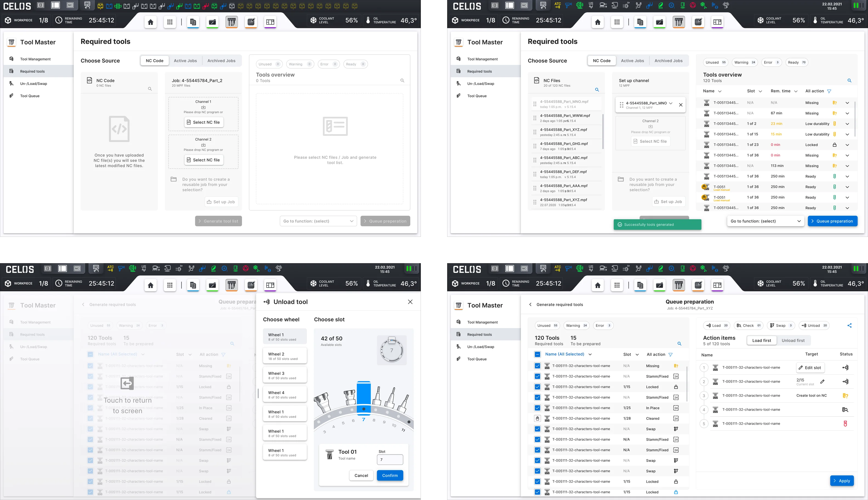Uncheck the checkbox in the In Place row

click(538, 408)
